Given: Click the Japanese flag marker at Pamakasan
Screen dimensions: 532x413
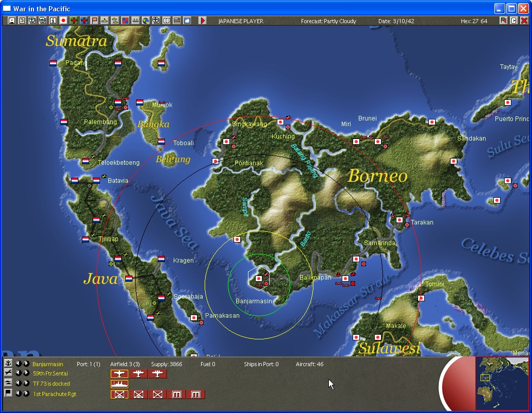Looking at the screenshot, I should (194, 317).
